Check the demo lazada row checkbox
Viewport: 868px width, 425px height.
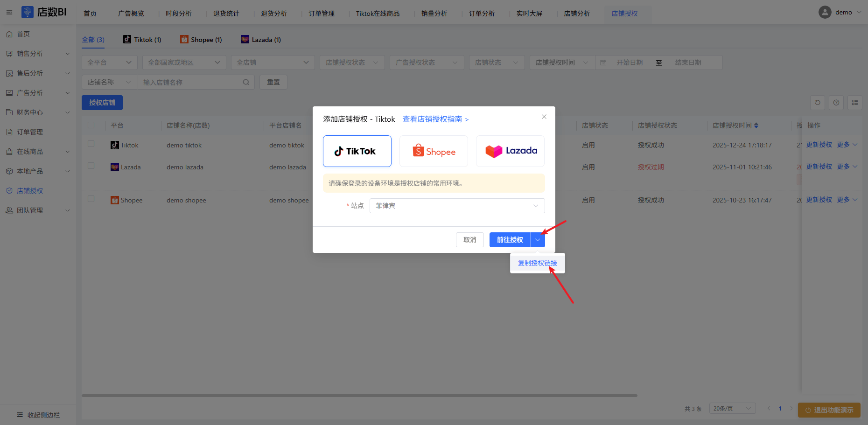pyautogui.click(x=91, y=166)
